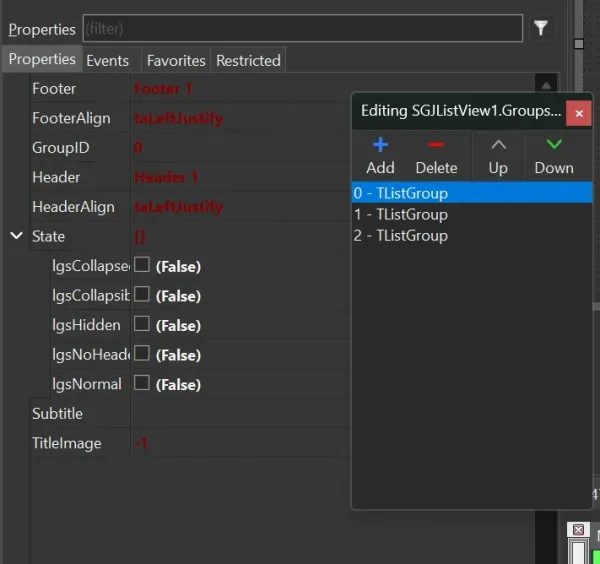Select the lgsNormal property name
The image size is (600, 564).
[x=87, y=384]
